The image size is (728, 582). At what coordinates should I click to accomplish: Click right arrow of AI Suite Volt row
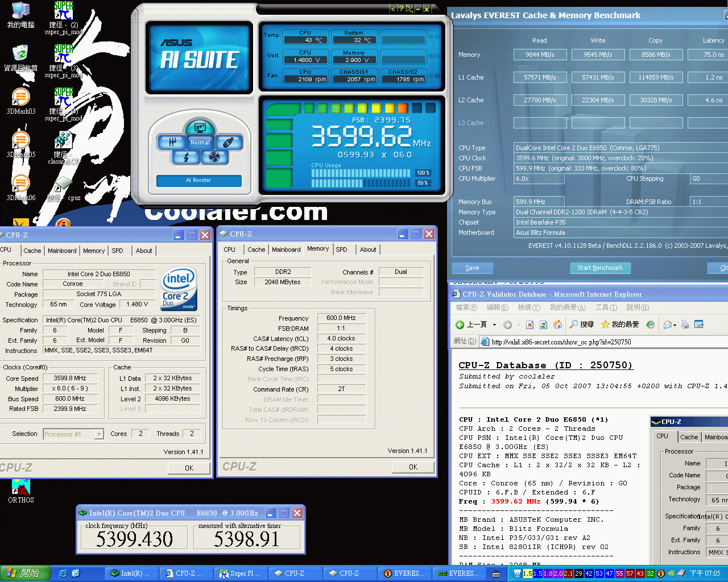437,56
